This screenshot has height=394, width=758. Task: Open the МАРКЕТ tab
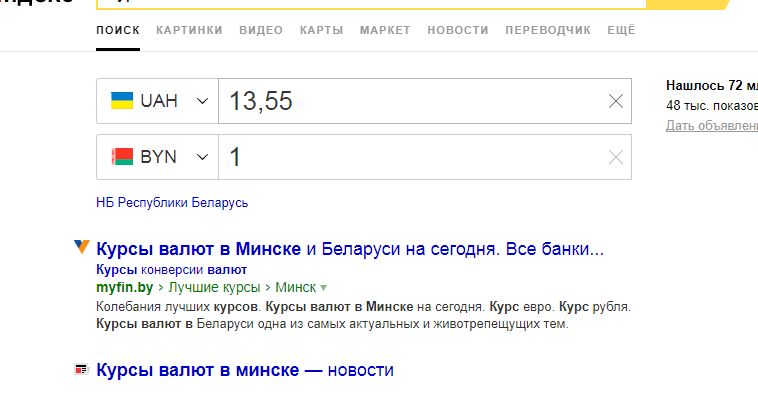pyautogui.click(x=385, y=30)
